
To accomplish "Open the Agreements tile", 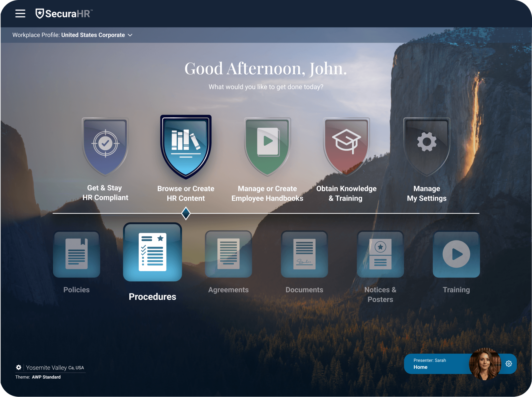I will coord(228,254).
